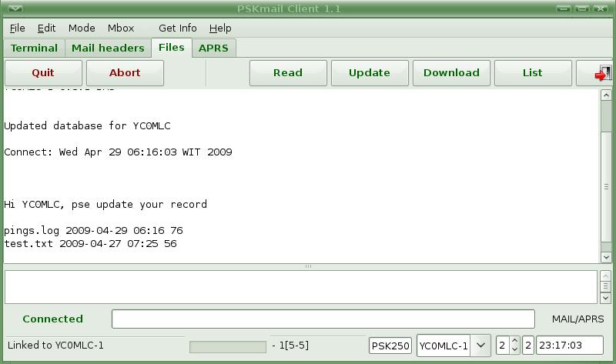Image resolution: width=616 pixels, height=364 pixels.
Task: Decrease the spinner value with down arrow
Action: pyautogui.click(x=514, y=349)
